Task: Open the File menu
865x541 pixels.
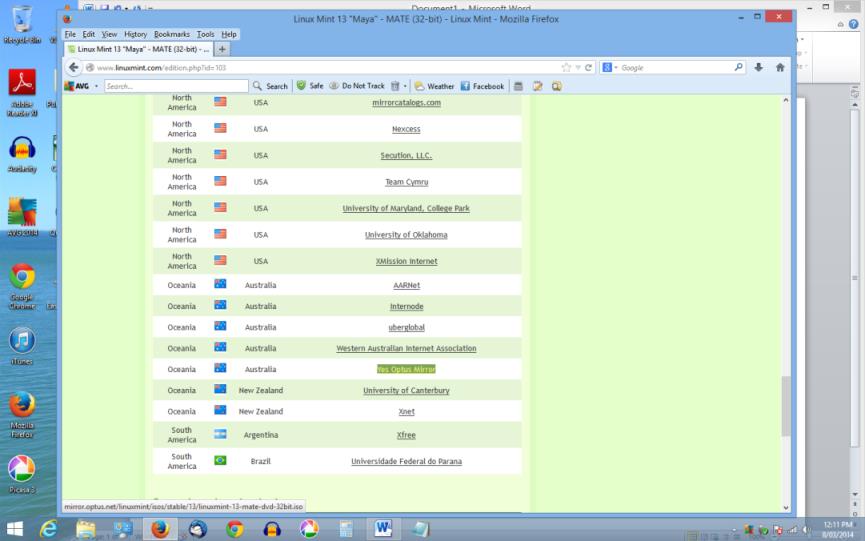Action: click(x=70, y=34)
